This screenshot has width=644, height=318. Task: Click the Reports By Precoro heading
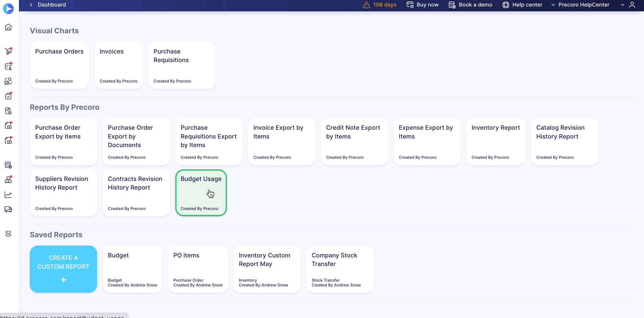pyautogui.click(x=65, y=107)
